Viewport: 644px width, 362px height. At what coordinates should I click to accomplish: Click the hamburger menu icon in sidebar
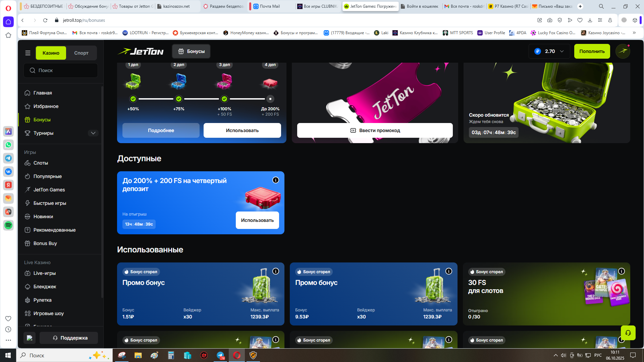(x=28, y=53)
